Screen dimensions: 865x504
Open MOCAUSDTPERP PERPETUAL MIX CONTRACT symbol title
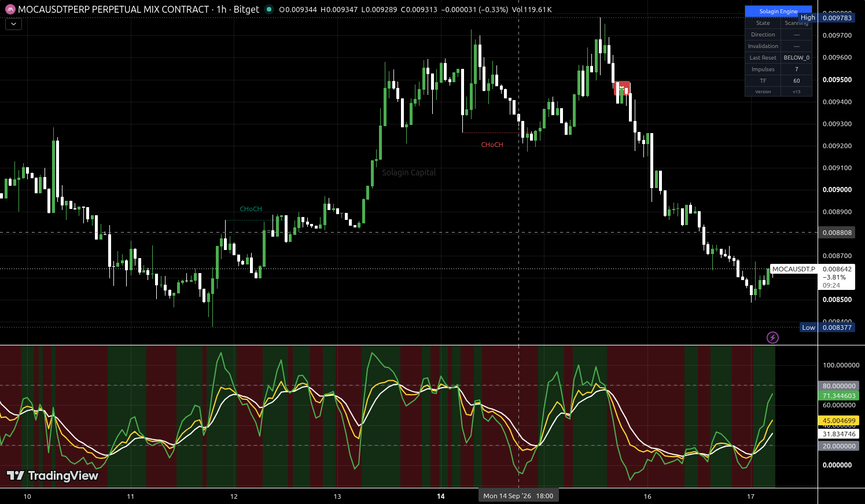(113, 9)
